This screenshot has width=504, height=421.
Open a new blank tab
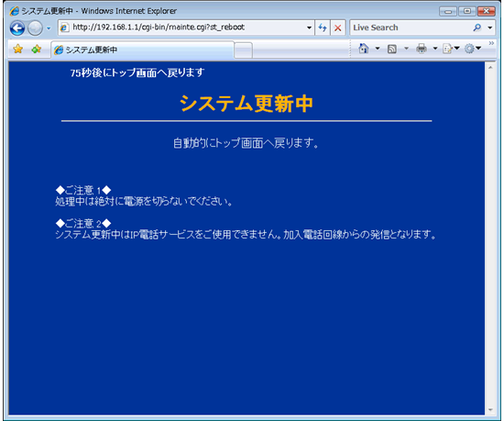[244, 50]
